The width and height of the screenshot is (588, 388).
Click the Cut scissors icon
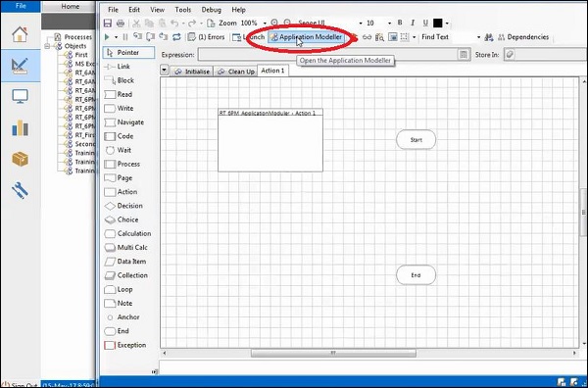pyautogui.click(x=136, y=24)
